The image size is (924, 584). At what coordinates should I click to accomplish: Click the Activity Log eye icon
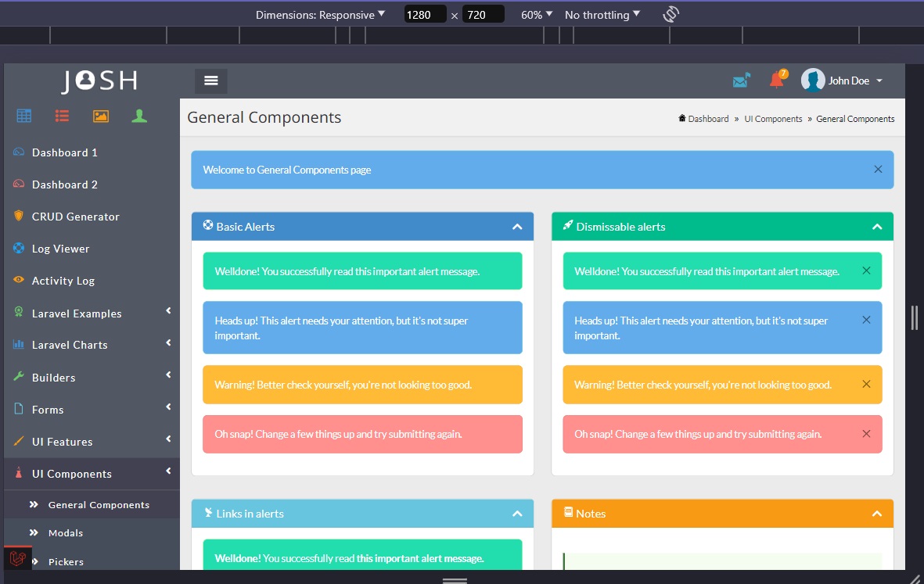click(20, 280)
